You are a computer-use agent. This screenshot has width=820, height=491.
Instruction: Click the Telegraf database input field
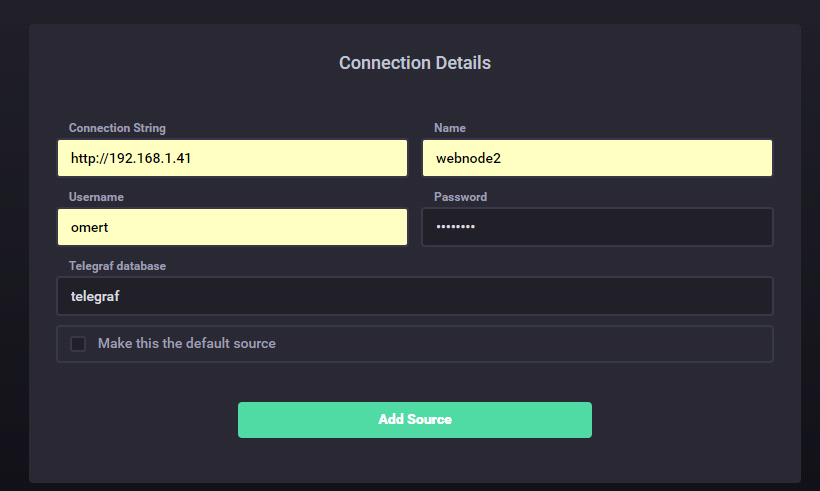click(415, 296)
